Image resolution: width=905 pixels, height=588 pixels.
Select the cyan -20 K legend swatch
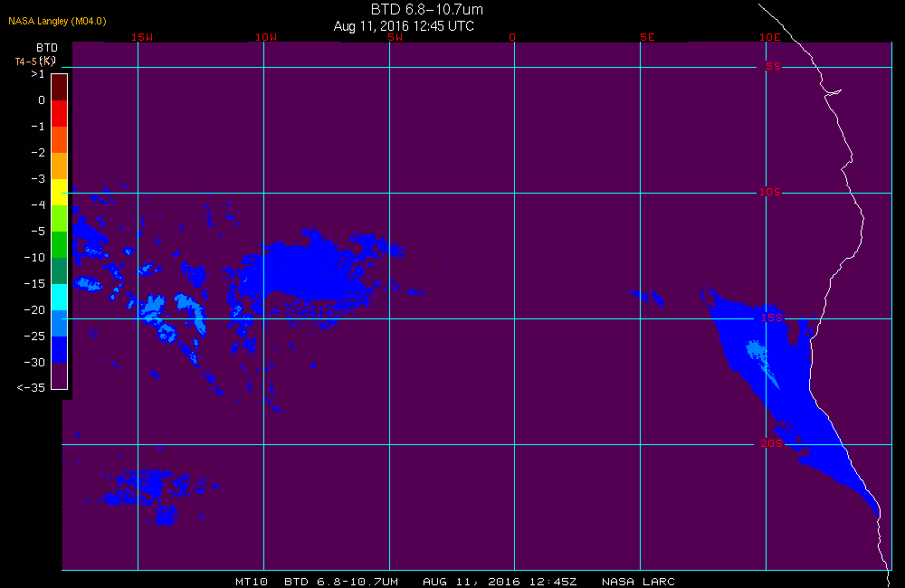(60, 298)
